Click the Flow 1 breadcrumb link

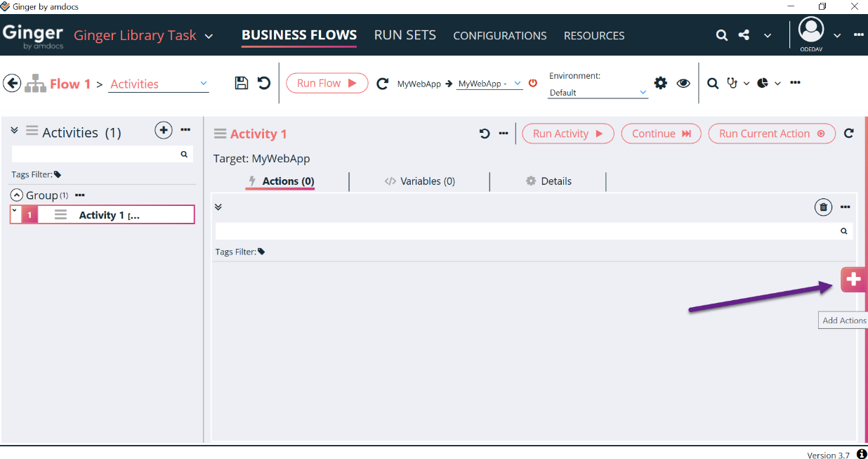[x=70, y=84]
